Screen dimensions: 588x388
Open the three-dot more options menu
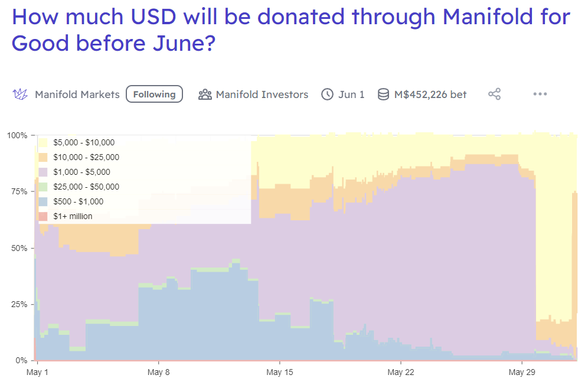point(540,94)
